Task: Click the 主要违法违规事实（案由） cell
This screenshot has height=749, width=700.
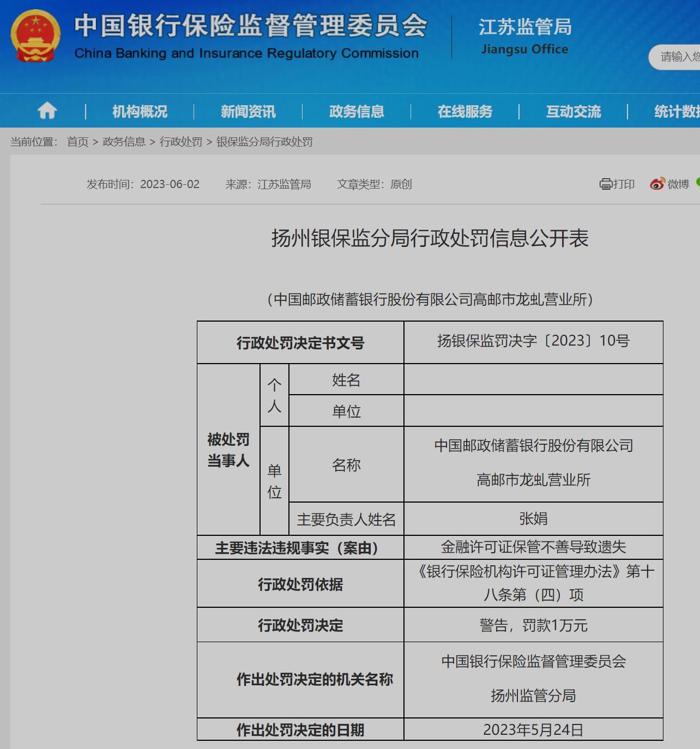Action: (x=300, y=548)
